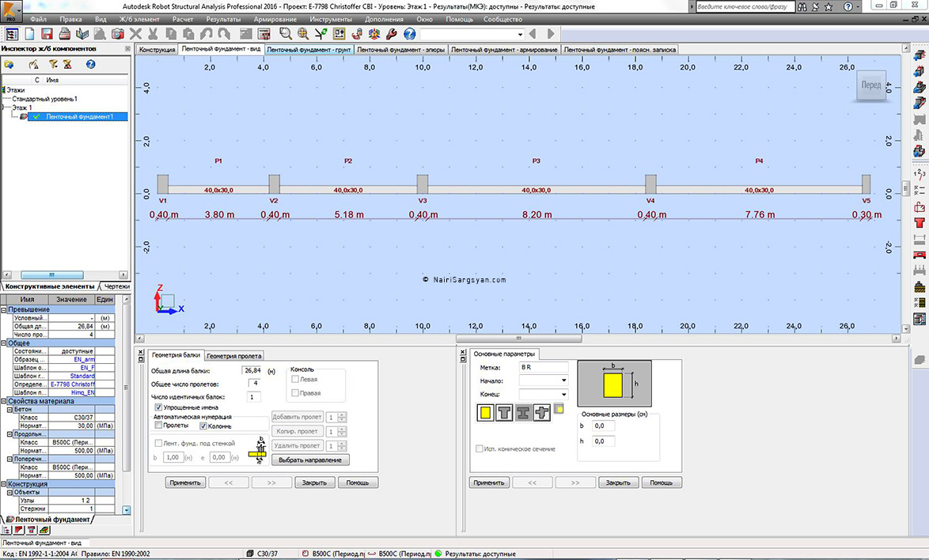Switch to 'Геометрия пролета' tab
929x560 pixels.
(x=234, y=356)
